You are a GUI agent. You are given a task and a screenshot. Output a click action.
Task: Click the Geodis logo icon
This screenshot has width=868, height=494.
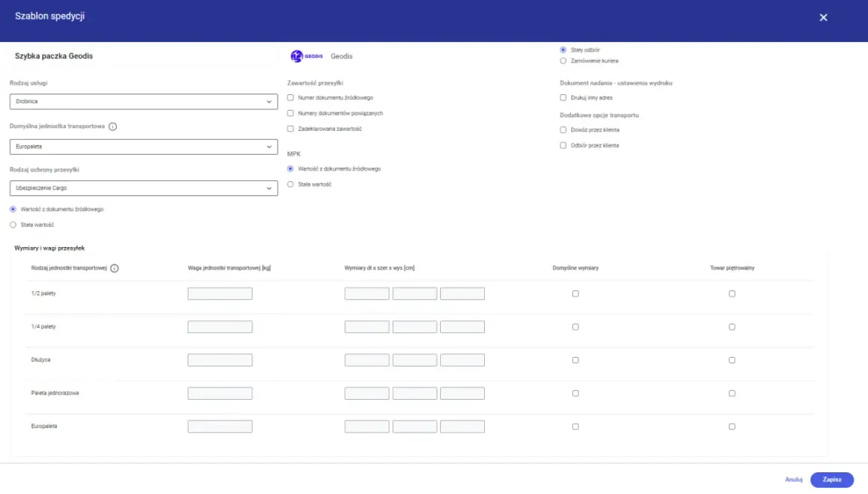point(306,56)
